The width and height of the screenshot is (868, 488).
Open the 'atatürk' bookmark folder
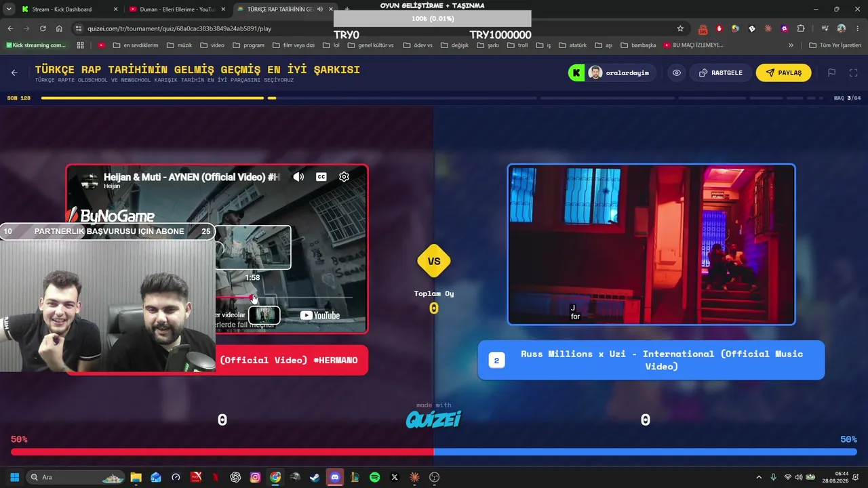573,45
